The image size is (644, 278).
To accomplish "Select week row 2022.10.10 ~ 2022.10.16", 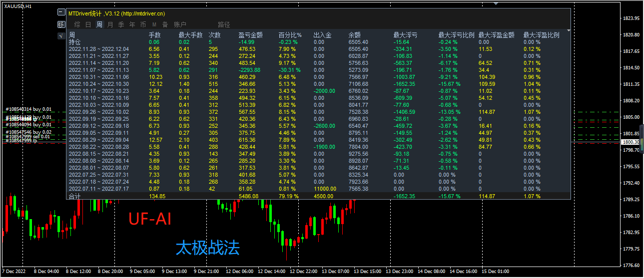I will pos(98,98).
